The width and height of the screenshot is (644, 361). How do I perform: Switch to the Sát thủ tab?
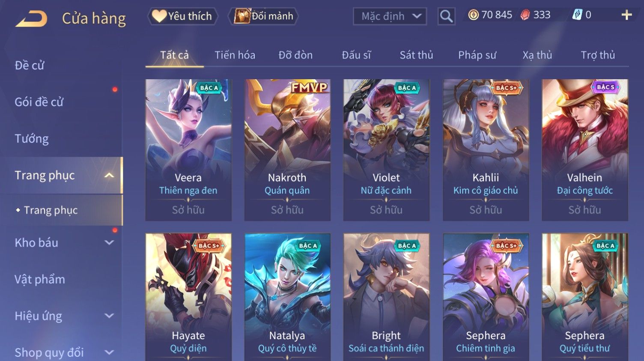pos(416,55)
